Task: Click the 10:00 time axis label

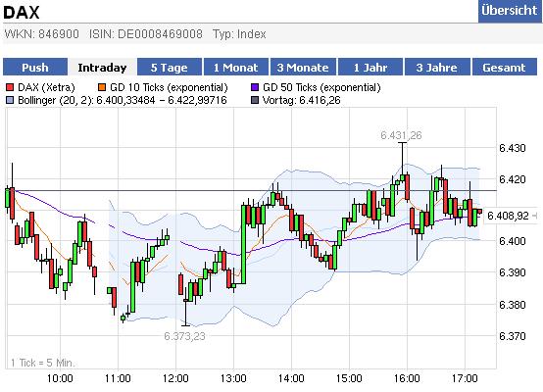Action: tap(60, 378)
